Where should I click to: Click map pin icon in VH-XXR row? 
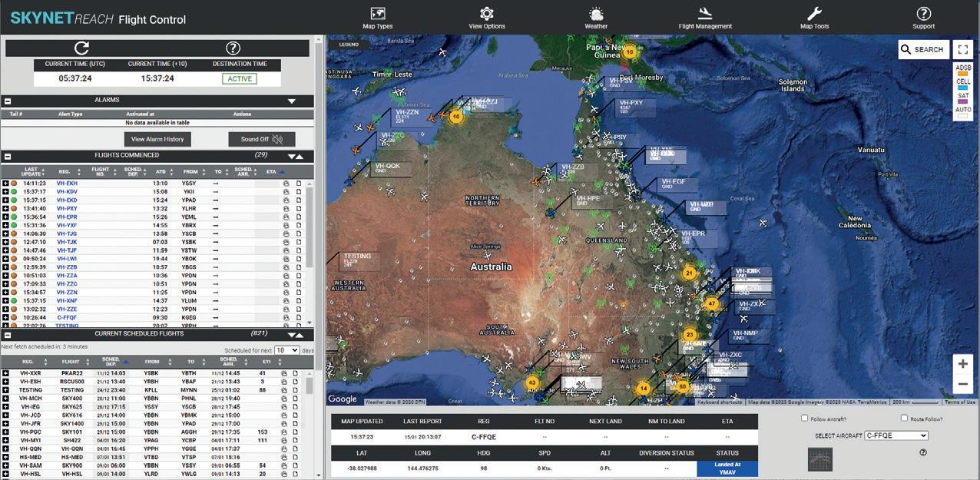point(285,373)
